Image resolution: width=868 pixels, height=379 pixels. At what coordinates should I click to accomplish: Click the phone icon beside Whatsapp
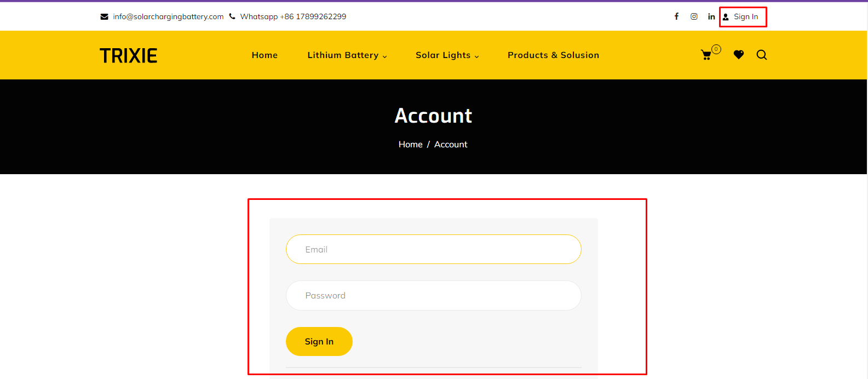click(232, 16)
